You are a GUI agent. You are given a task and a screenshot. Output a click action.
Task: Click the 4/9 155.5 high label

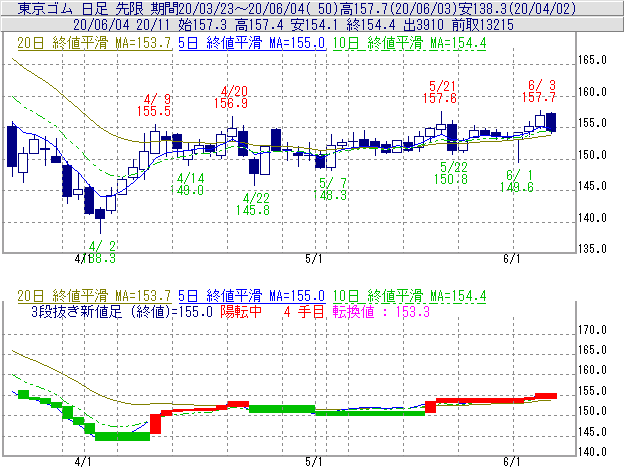click(154, 105)
